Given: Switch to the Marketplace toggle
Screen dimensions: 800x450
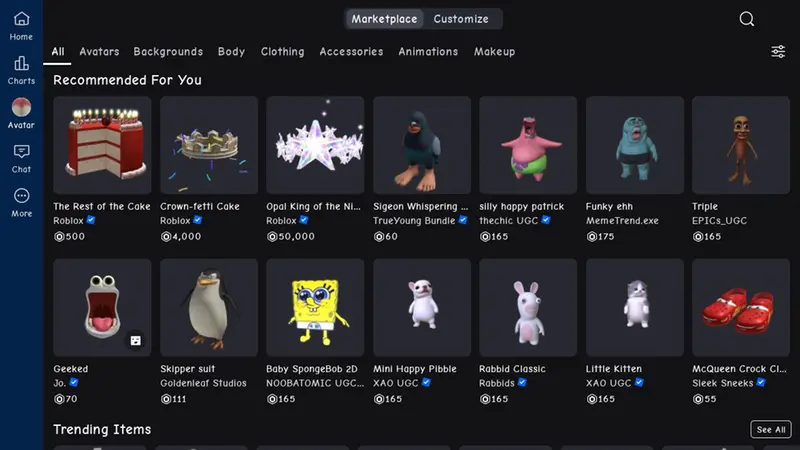Looking at the screenshot, I should coord(384,19).
